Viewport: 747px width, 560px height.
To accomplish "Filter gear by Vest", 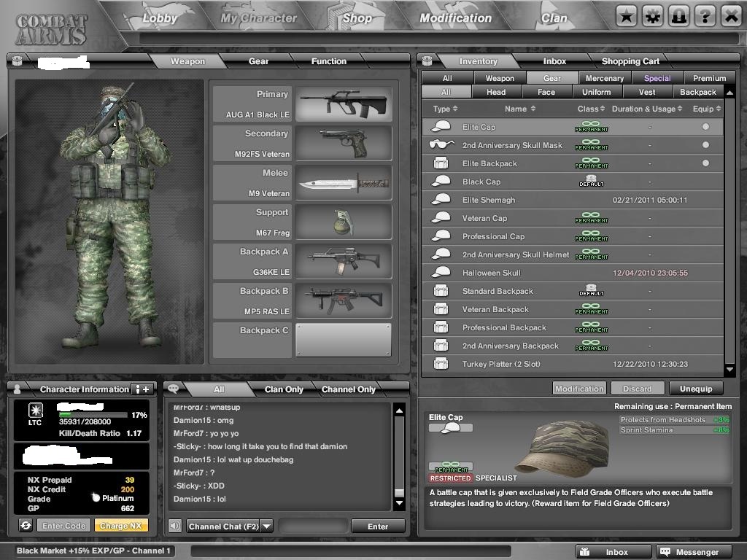I will click(646, 92).
